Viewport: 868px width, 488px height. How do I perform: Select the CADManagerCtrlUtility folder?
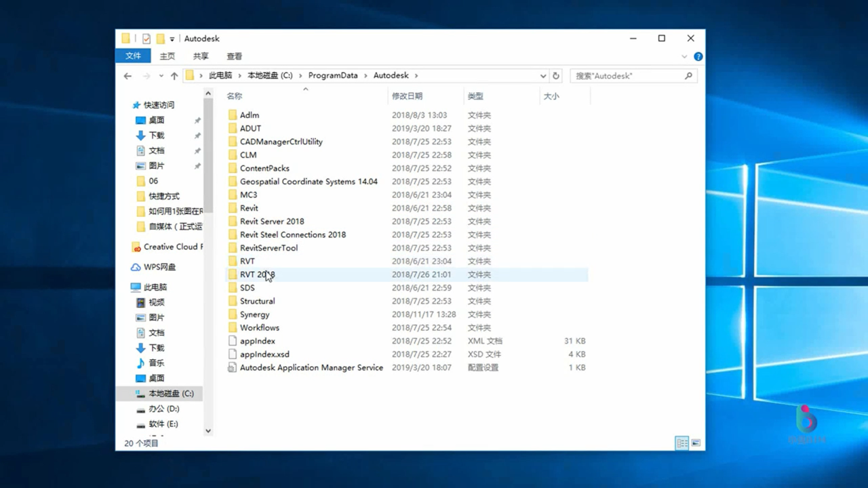[x=281, y=142]
